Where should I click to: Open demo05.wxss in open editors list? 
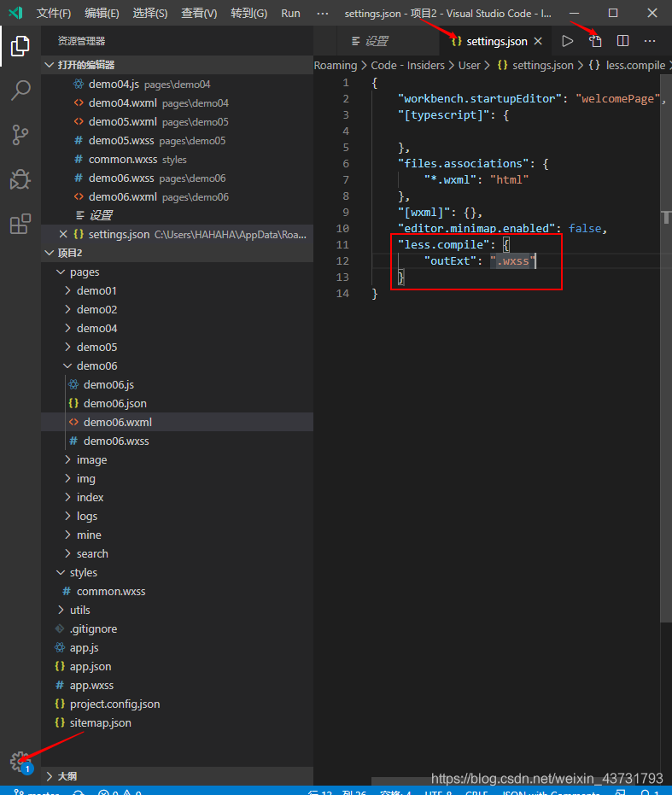[x=177, y=140]
